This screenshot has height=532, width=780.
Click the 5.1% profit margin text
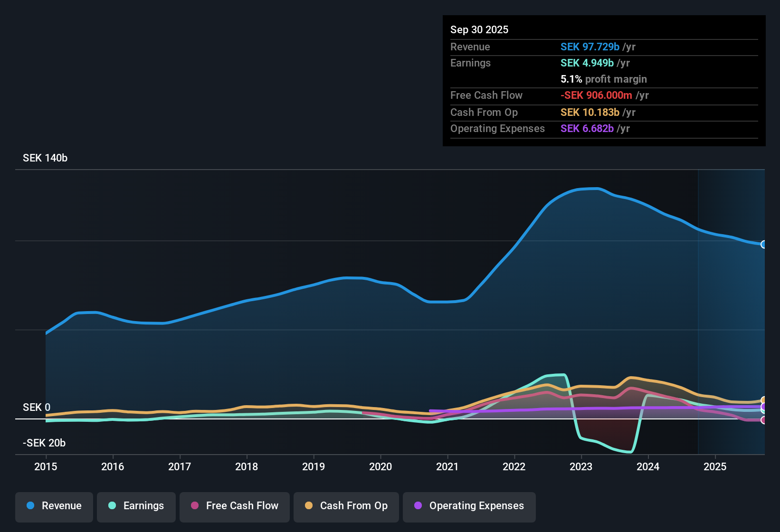click(603, 79)
